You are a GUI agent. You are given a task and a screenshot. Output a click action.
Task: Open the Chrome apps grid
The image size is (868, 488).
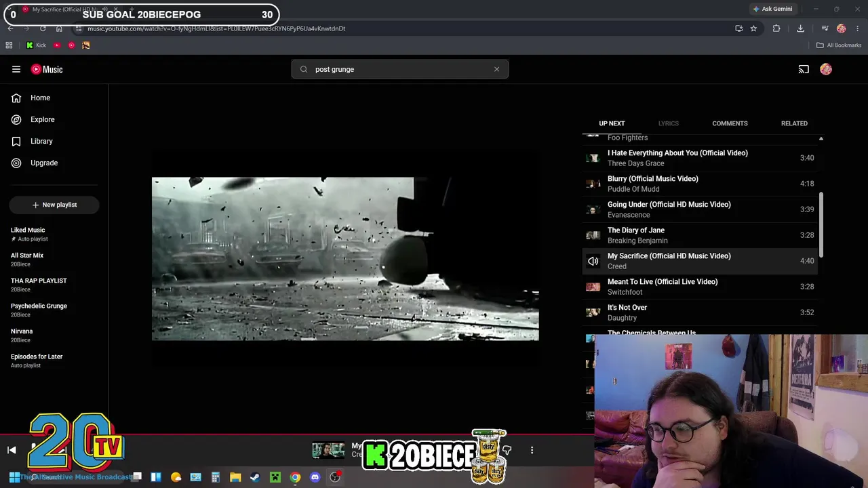pyautogui.click(x=9, y=45)
